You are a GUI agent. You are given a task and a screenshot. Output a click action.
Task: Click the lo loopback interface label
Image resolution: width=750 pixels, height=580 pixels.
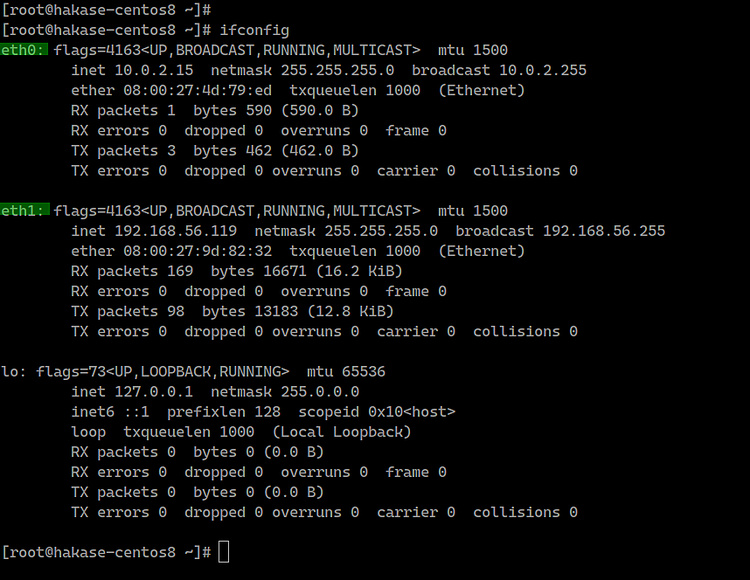tap(14, 371)
